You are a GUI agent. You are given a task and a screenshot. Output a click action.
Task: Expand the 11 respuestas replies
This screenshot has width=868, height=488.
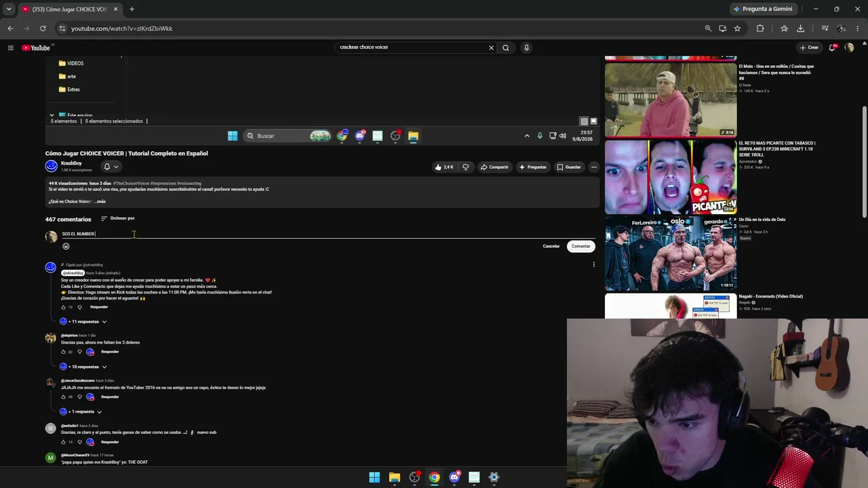click(84, 321)
